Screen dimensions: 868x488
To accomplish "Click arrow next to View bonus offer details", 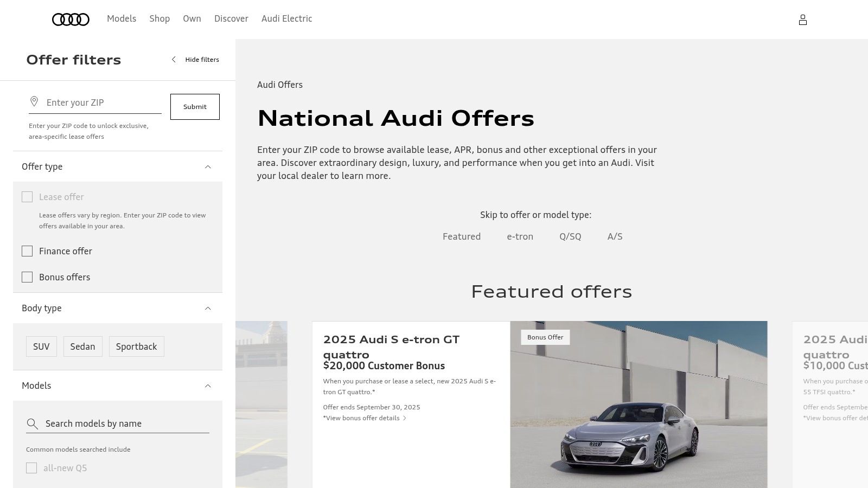I will click(x=405, y=418).
